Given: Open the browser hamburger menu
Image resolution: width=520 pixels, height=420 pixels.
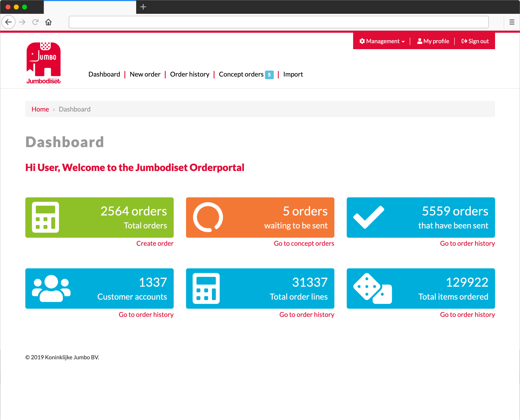Looking at the screenshot, I should 512,22.
